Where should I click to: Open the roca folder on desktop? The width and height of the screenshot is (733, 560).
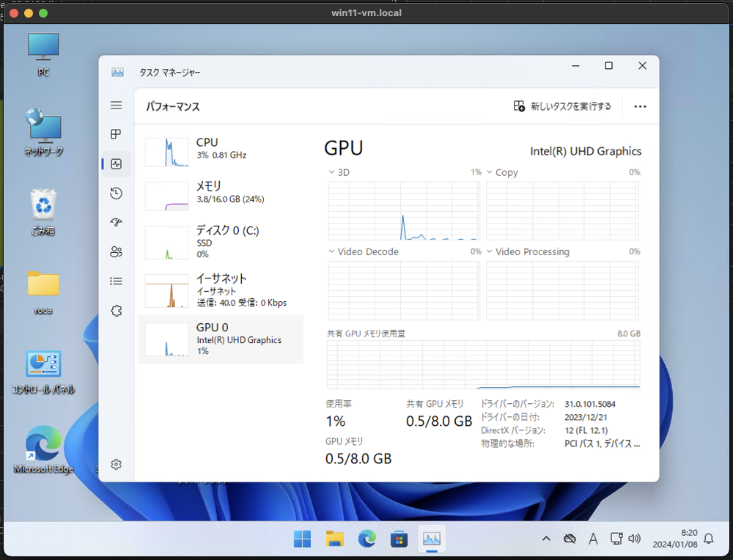[x=43, y=292]
